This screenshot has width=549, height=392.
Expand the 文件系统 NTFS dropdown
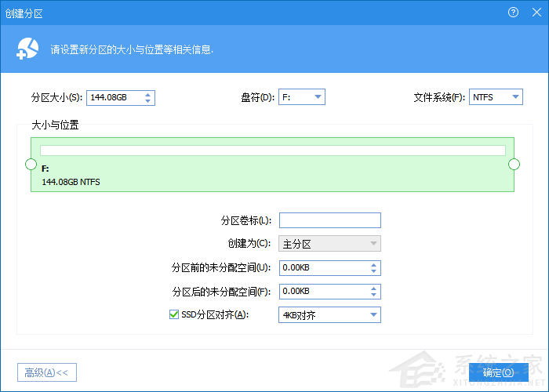point(496,97)
